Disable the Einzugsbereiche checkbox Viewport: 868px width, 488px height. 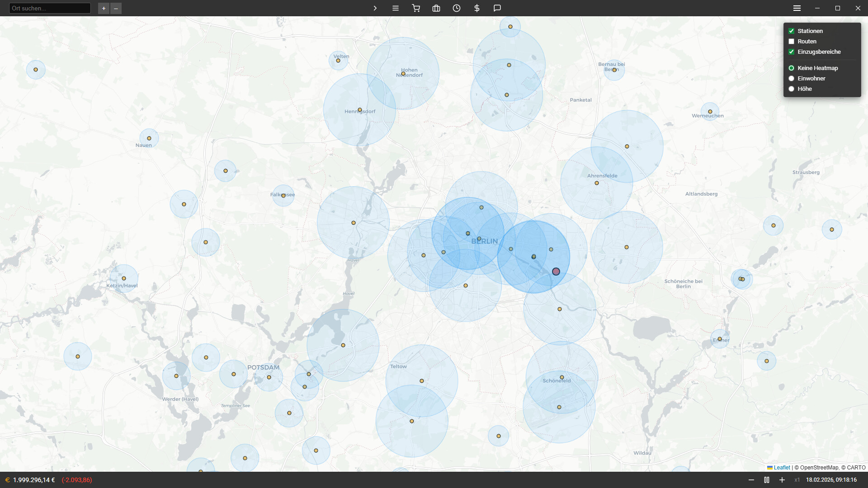pos(791,52)
